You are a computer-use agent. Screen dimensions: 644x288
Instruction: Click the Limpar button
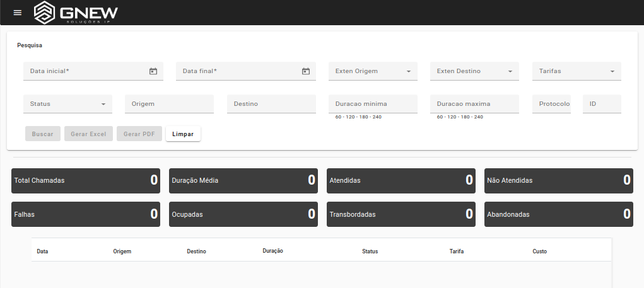pyautogui.click(x=183, y=134)
